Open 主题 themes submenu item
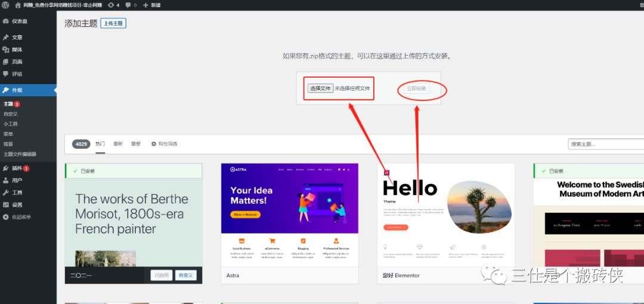This screenshot has height=304, width=644. tap(8, 104)
